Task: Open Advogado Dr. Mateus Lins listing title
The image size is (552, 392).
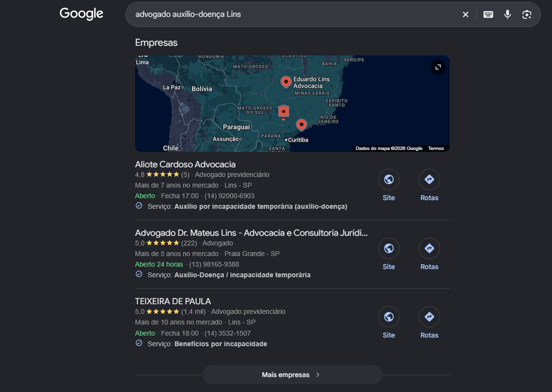Action: click(251, 233)
